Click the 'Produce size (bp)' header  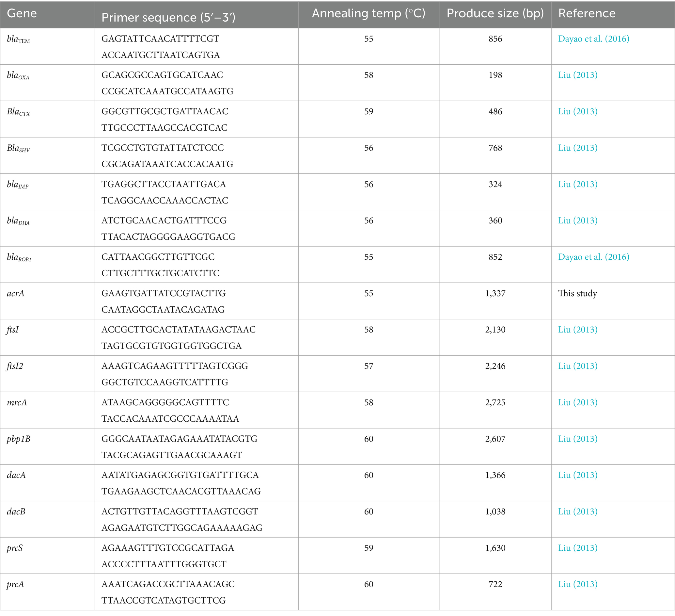coord(495,13)
